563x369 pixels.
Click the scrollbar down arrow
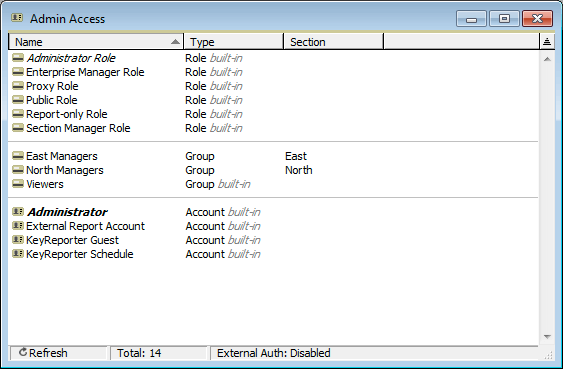547,336
